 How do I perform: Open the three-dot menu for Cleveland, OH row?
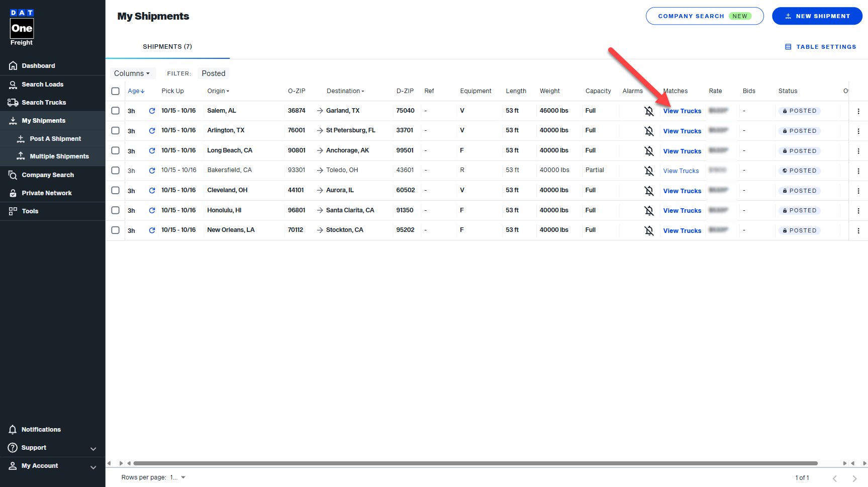click(858, 191)
